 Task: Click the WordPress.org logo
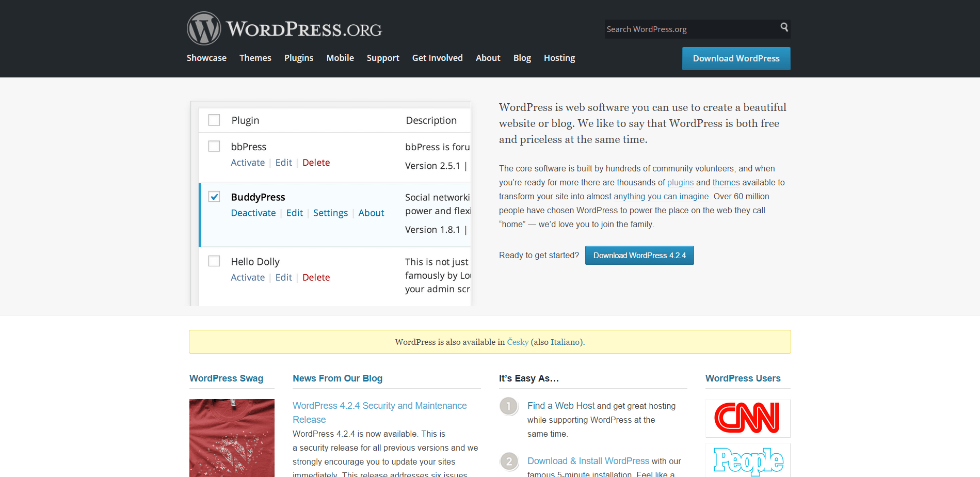tap(284, 28)
